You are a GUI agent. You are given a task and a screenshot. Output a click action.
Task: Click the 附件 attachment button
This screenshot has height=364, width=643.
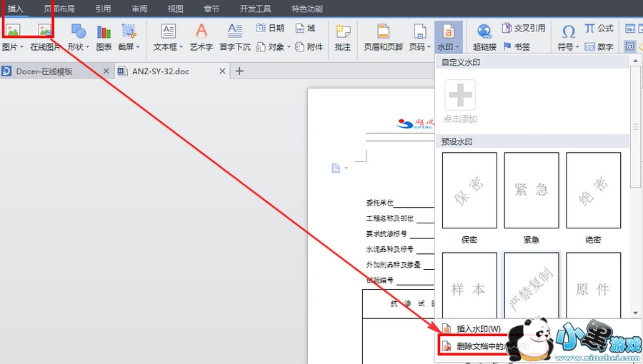[x=309, y=46]
